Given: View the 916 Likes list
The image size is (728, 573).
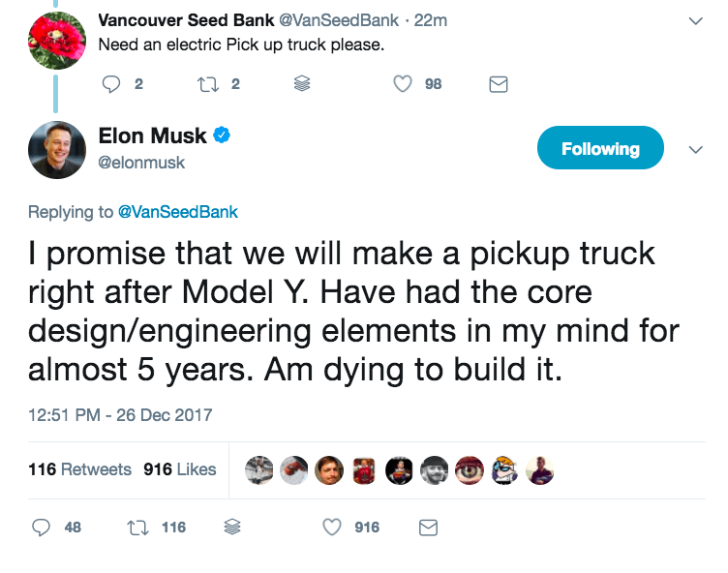Looking at the screenshot, I should [x=179, y=469].
